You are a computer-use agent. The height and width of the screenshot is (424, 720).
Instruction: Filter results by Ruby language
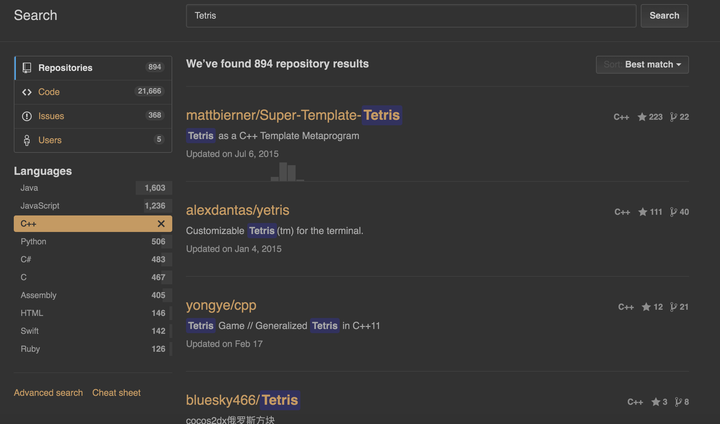93,349
